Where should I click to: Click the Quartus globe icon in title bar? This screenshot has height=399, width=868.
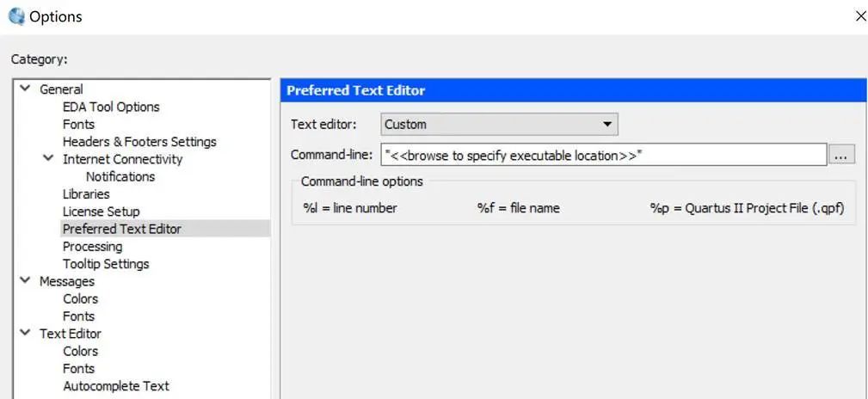pos(17,16)
